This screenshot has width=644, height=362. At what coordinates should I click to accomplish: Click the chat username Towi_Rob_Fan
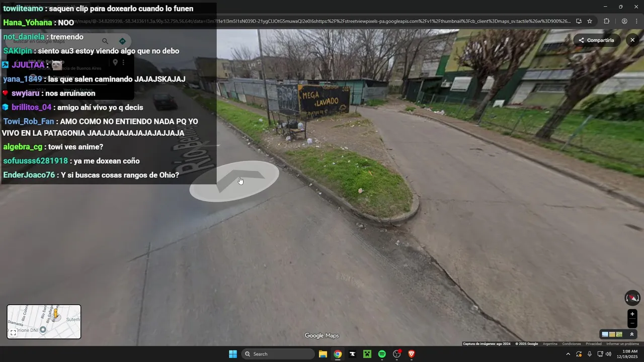pos(28,121)
